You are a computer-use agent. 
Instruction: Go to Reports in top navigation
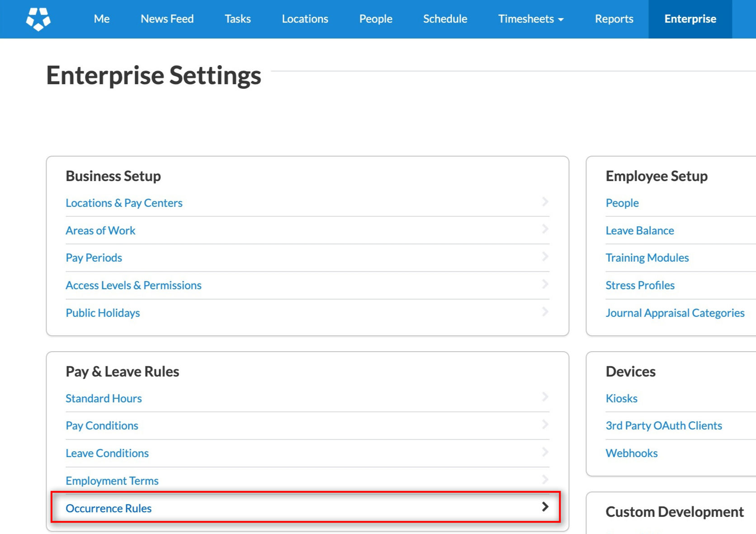pos(614,19)
